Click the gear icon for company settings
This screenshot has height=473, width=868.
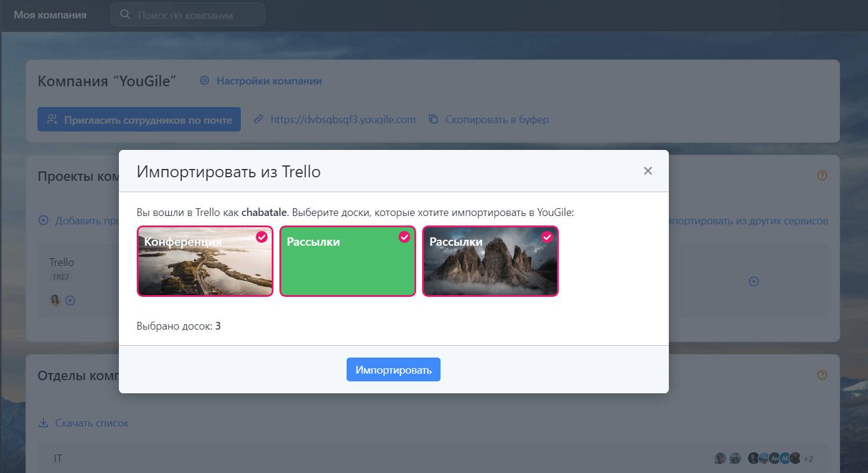(x=205, y=81)
